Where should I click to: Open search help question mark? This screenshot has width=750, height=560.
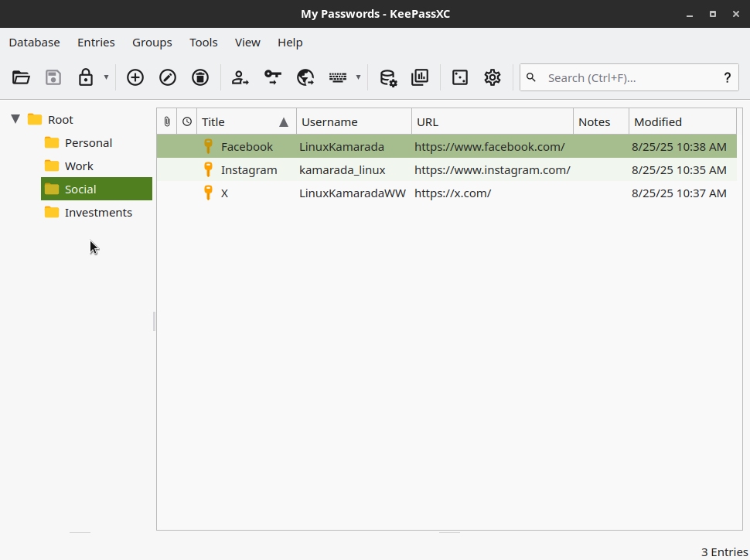coord(728,77)
